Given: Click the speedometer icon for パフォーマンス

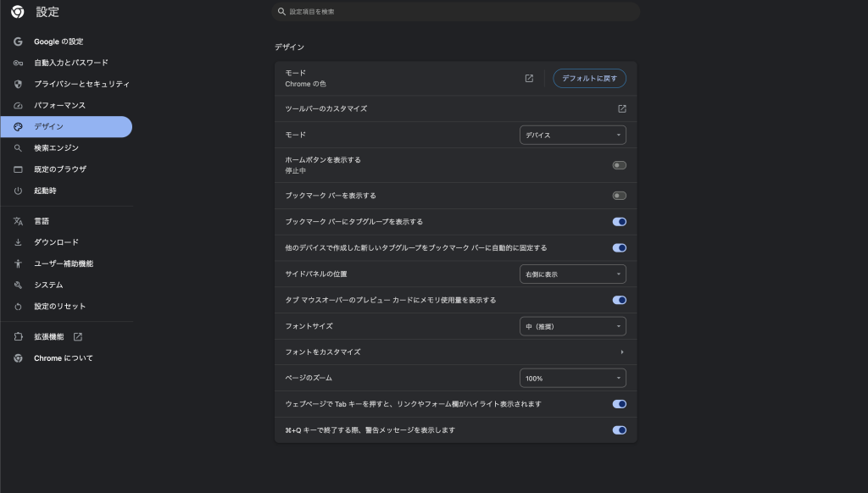Looking at the screenshot, I should click(18, 105).
